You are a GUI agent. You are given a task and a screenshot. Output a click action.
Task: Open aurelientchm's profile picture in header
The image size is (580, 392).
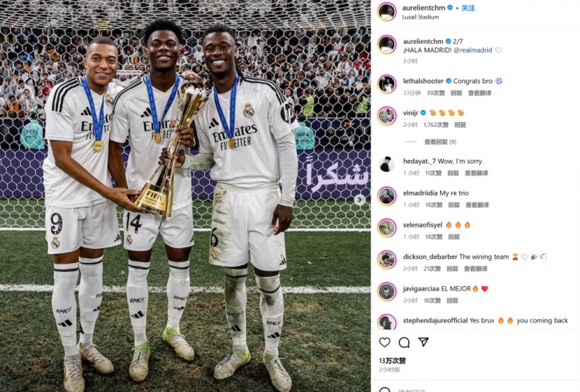[387, 12]
